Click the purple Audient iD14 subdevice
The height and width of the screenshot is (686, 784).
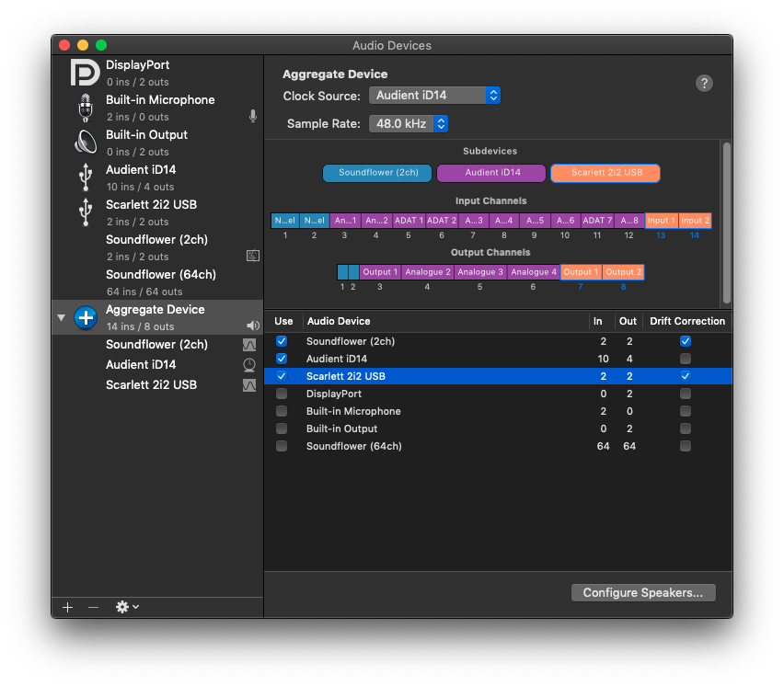tap(490, 173)
